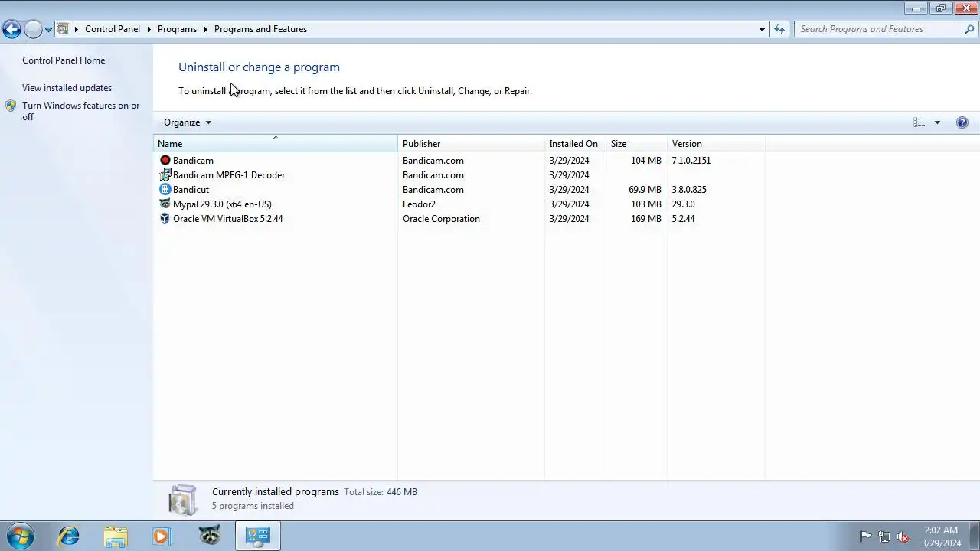Open Windows Media Player from taskbar

coord(162,536)
